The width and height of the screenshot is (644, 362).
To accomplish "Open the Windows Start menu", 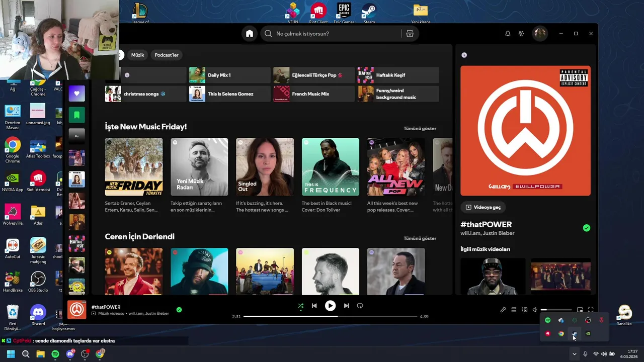I will [11, 354].
